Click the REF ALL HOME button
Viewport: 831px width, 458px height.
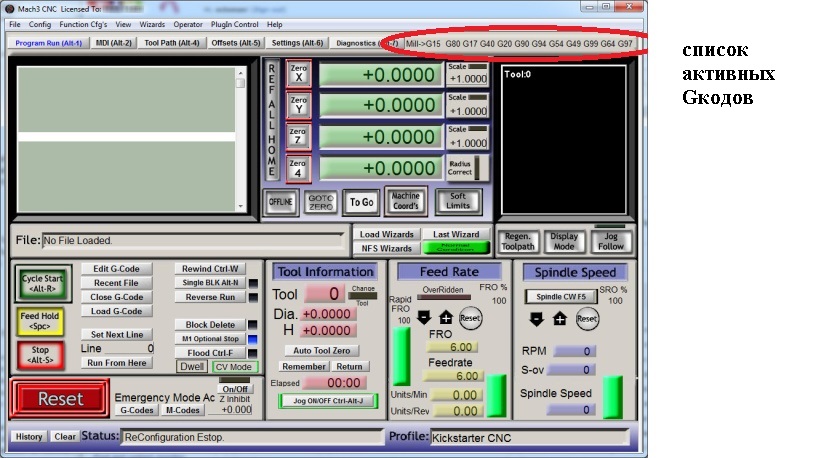(272, 120)
